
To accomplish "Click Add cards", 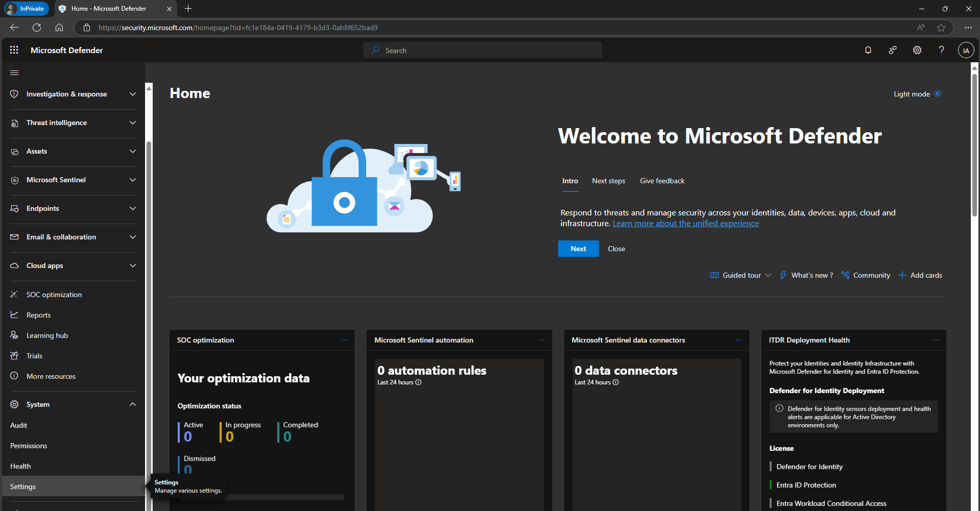I will point(920,275).
